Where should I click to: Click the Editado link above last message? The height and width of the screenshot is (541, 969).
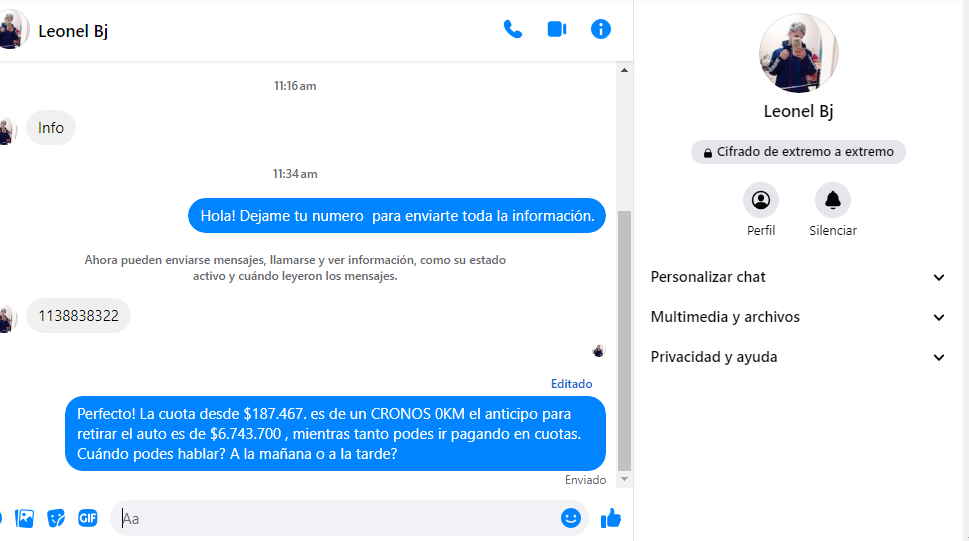[571, 384]
